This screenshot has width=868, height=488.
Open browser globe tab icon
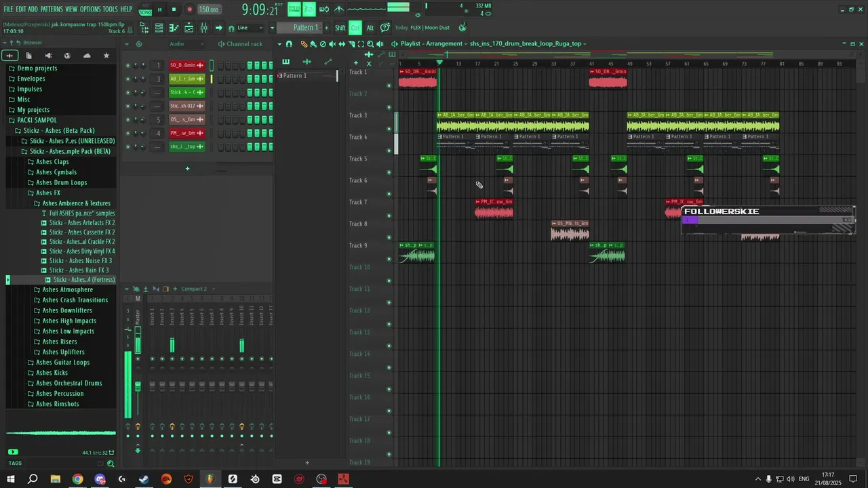[67, 56]
